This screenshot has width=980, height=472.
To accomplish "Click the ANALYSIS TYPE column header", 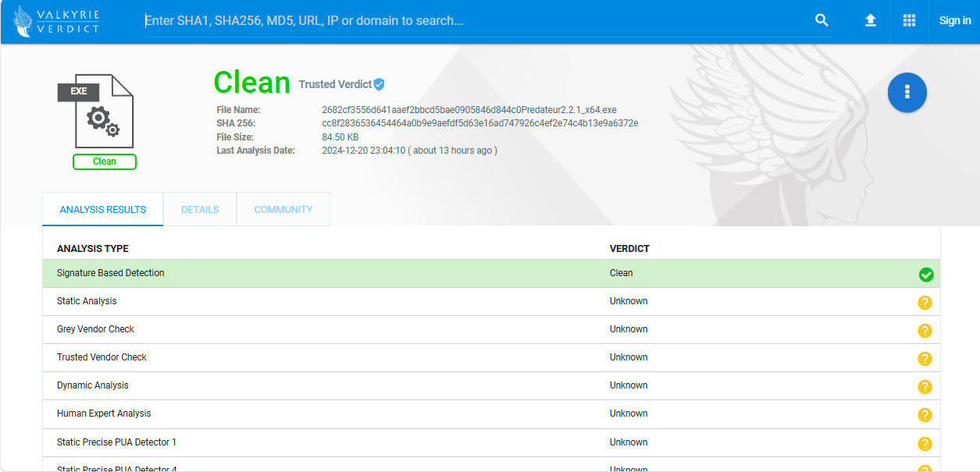I will [93, 249].
